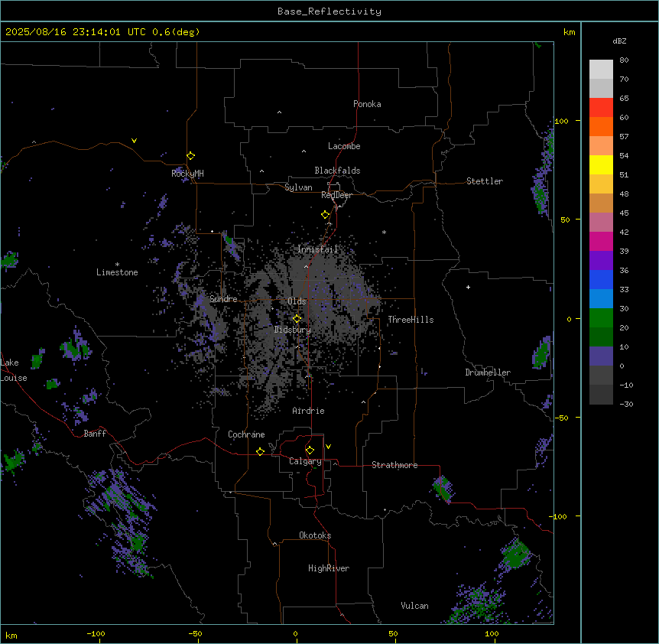This screenshot has width=659, height=644.
Task: Select the RedDeer label
Action: click(x=336, y=195)
